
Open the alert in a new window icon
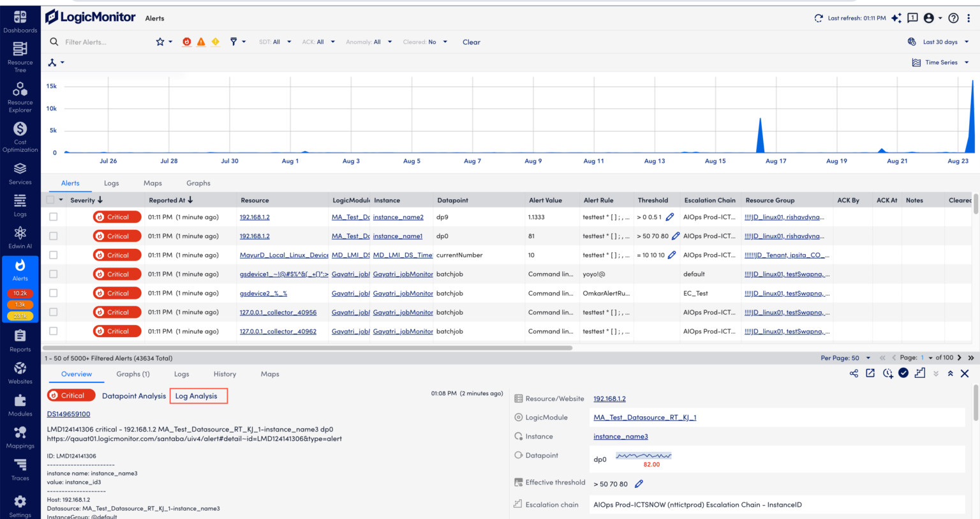click(870, 373)
